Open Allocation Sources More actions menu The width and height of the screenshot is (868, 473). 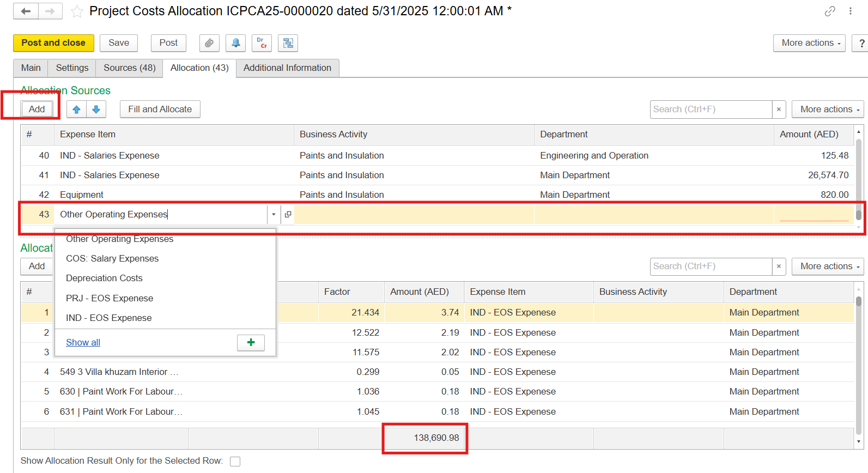[x=827, y=110]
